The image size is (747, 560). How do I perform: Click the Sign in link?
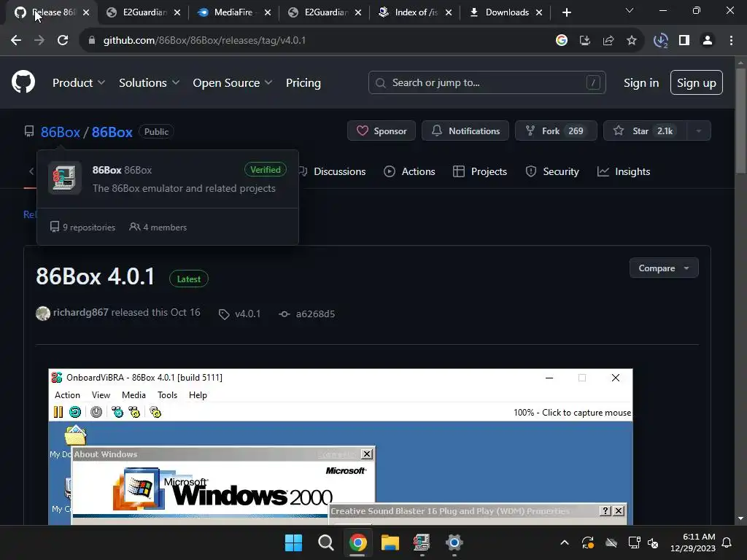coord(641,83)
